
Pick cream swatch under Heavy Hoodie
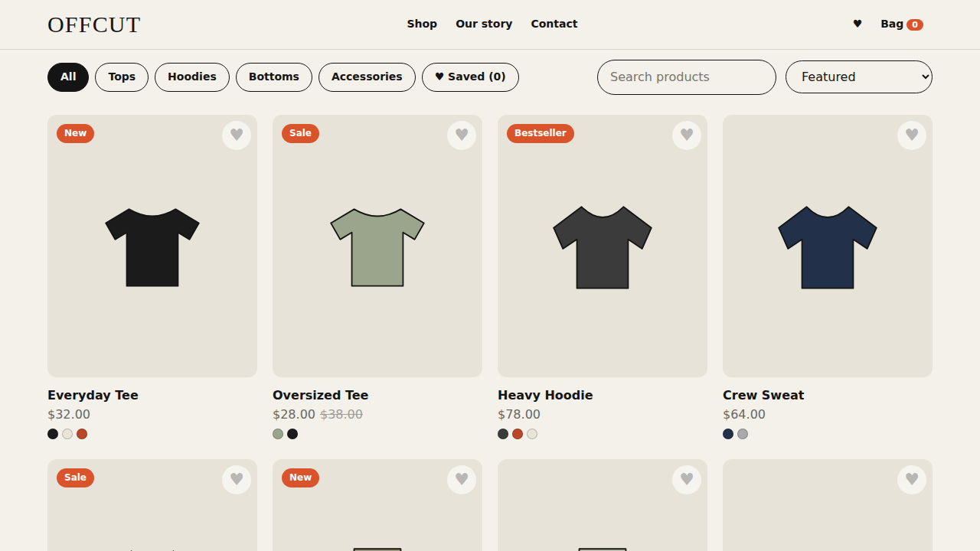click(x=532, y=434)
